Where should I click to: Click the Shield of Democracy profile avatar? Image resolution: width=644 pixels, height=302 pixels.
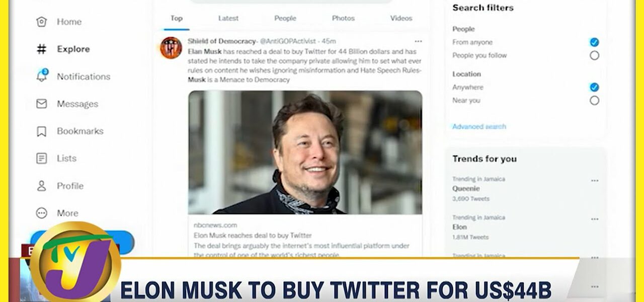[x=171, y=48]
